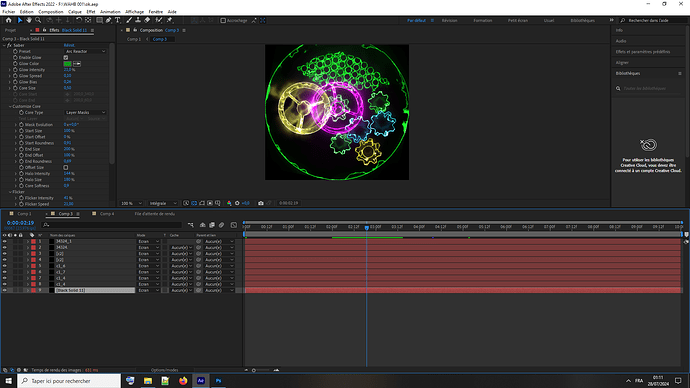690x388 pixels.
Task: Select the Révision workspace button
Action: click(449, 21)
